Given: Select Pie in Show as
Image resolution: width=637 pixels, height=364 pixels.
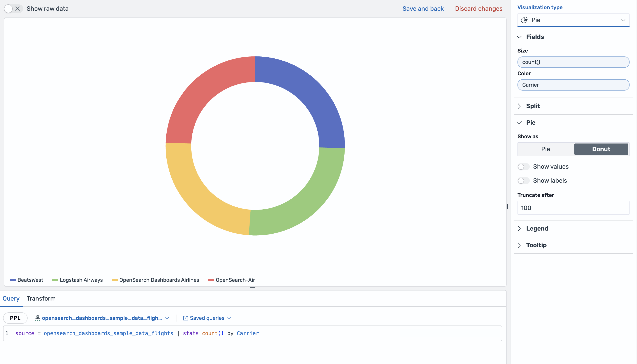Looking at the screenshot, I should click(545, 149).
